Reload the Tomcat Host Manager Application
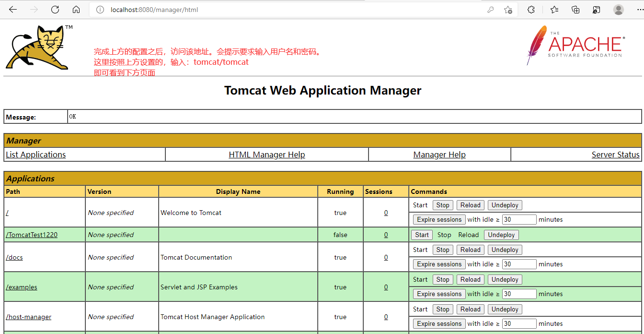This screenshot has width=644, height=334. click(471, 309)
